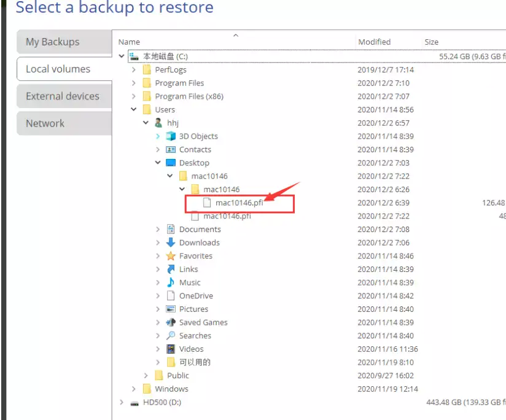Click the 2020/9/27 16:02 date of Public
506x420 pixels.
tap(386, 376)
